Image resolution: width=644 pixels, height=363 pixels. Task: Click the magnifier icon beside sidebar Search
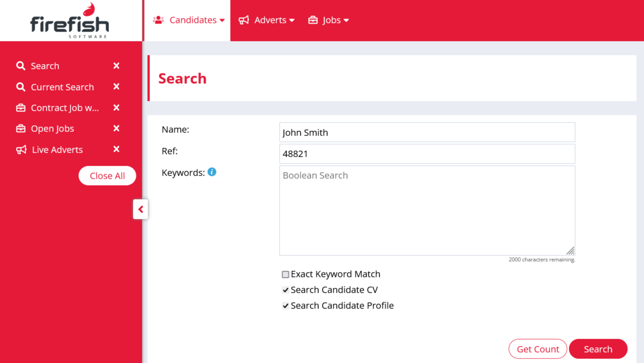point(21,66)
